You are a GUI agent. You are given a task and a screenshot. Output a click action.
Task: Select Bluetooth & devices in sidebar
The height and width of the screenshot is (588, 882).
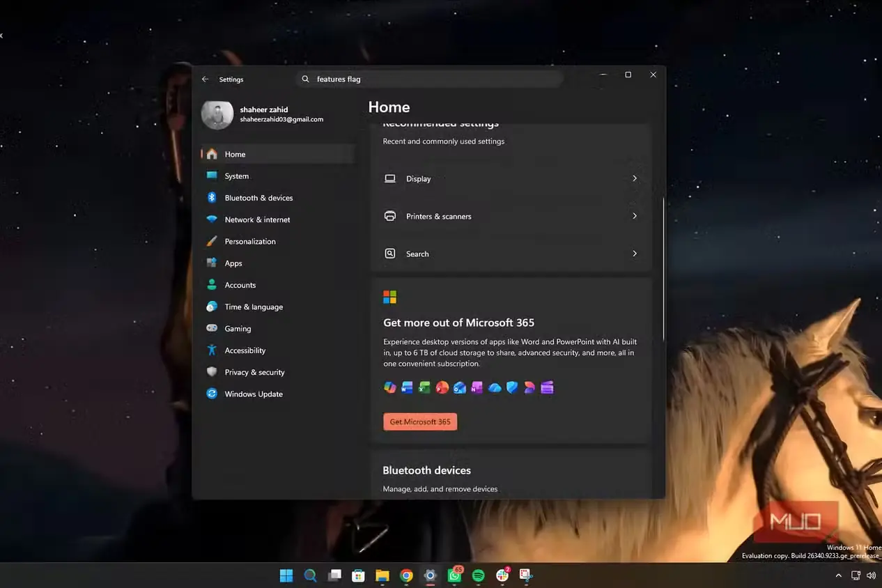pos(278,198)
